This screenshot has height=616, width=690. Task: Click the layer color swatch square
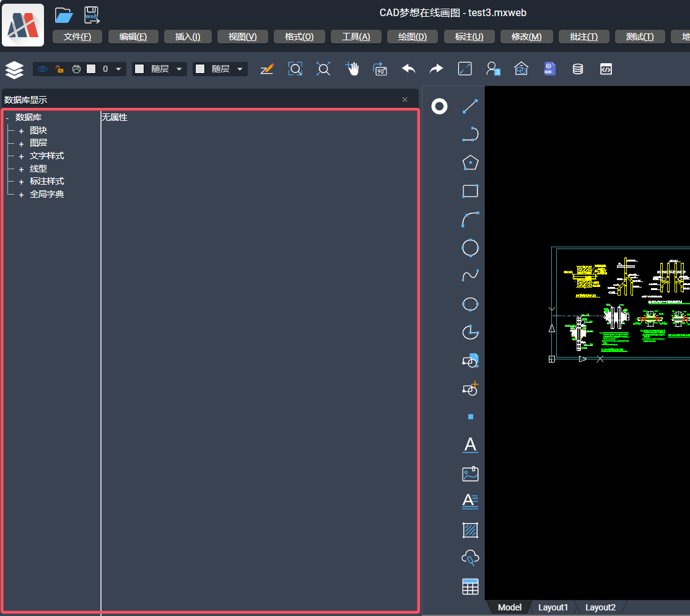pos(91,69)
